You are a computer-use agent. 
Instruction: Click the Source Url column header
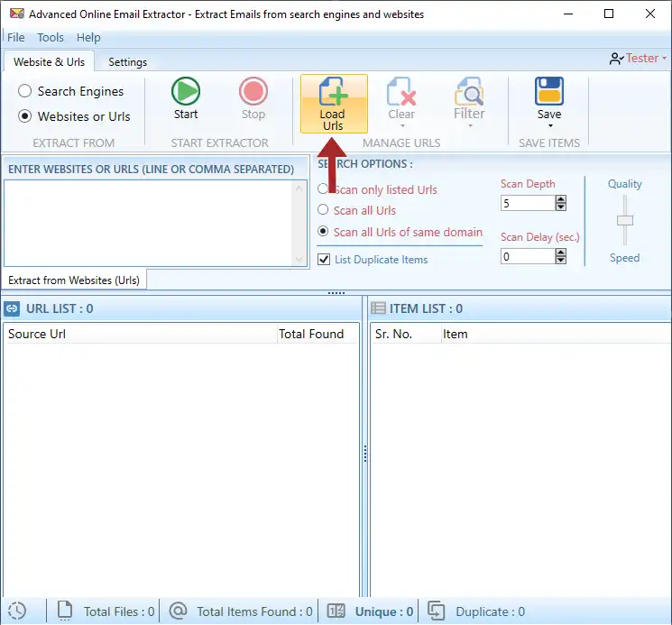[x=140, y=334]
